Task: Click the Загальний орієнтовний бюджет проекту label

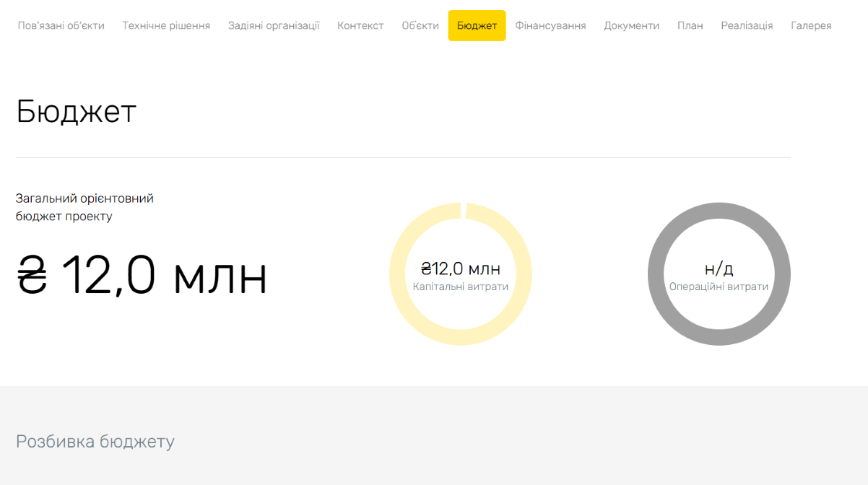Action: click(x=84, y=207)
